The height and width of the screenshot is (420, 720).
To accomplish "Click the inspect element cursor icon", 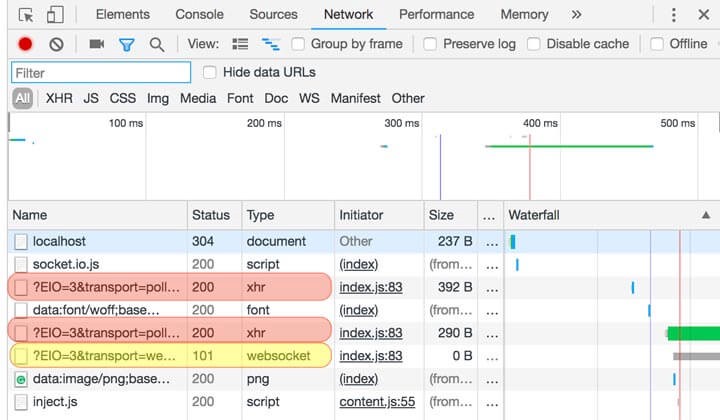I will pyautogui.click(x=26, y=15).
